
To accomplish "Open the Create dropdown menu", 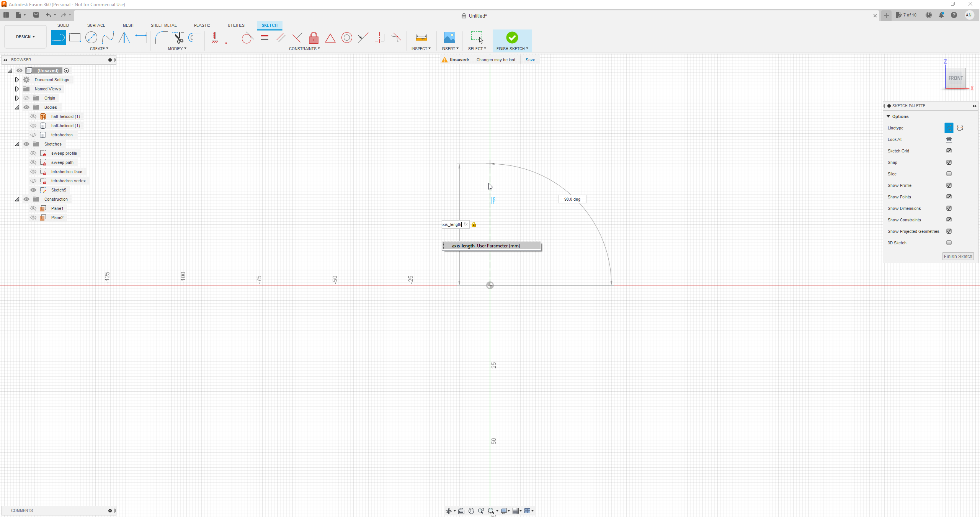I will pyautogui.click(x=99, y=49).
